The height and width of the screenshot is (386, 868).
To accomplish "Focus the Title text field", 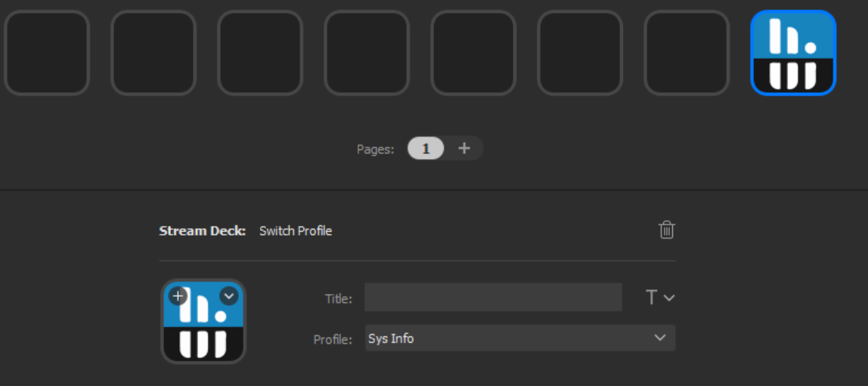I will [x=493, y=297].
